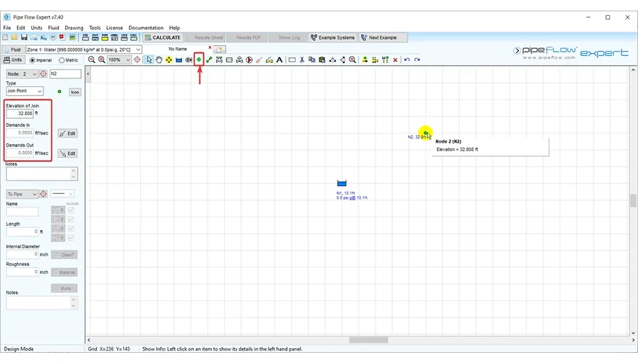This screenshot has height=364, width=638.
Task: Click the Elevation of Join input field
Action: tap(20, 113)
